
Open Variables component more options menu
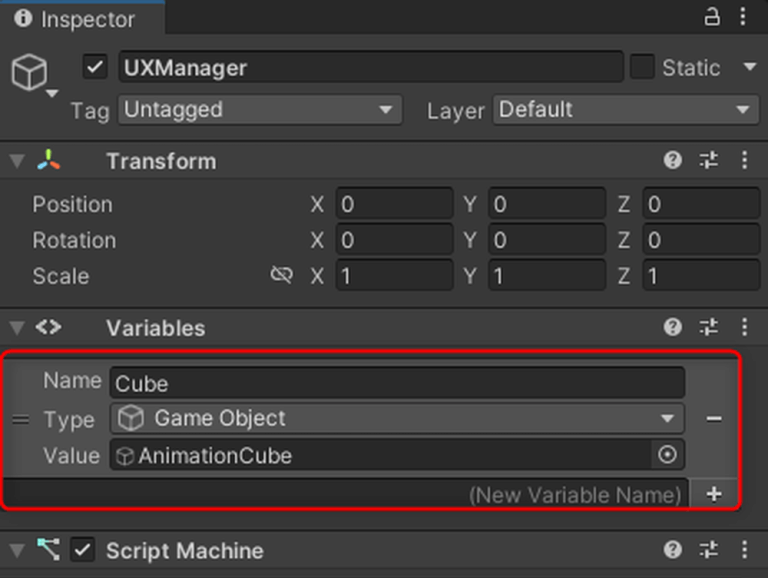744,327
